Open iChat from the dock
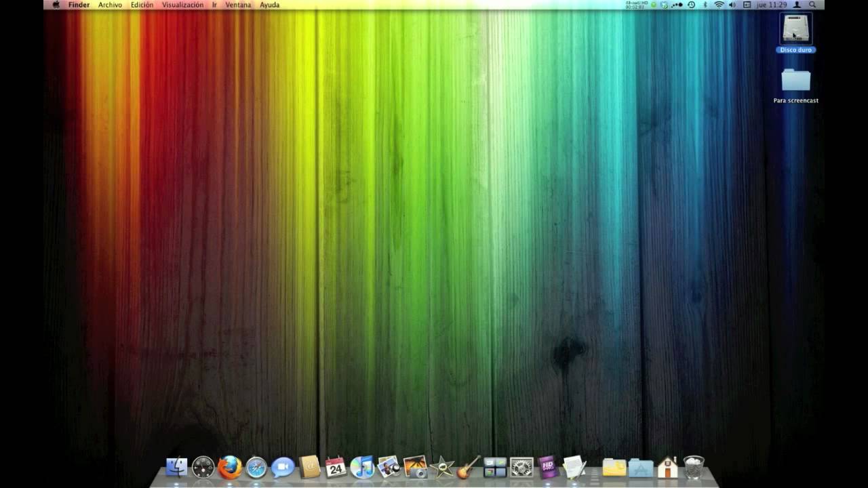Viewport: 868px width, 488px height. (283, 467)
